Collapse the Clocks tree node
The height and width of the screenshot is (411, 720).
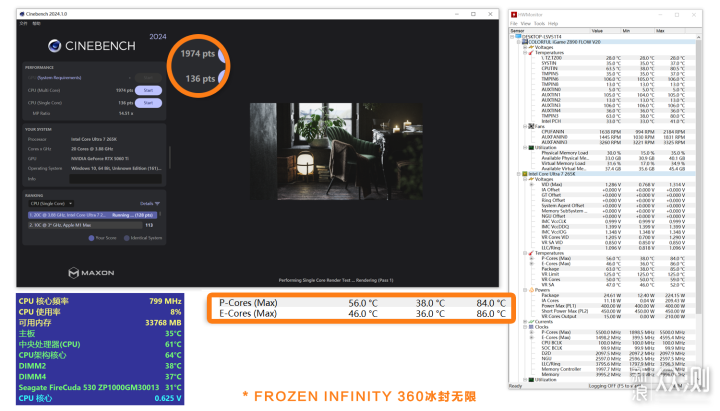525,327
